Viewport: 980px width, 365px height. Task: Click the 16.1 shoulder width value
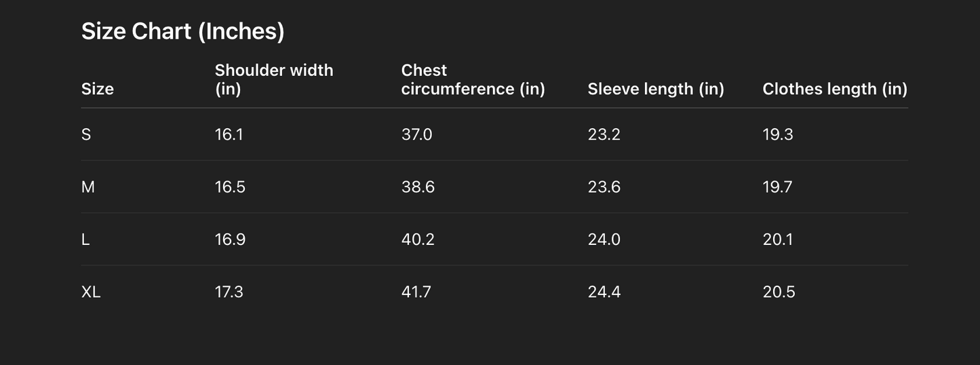pos(229,134)
